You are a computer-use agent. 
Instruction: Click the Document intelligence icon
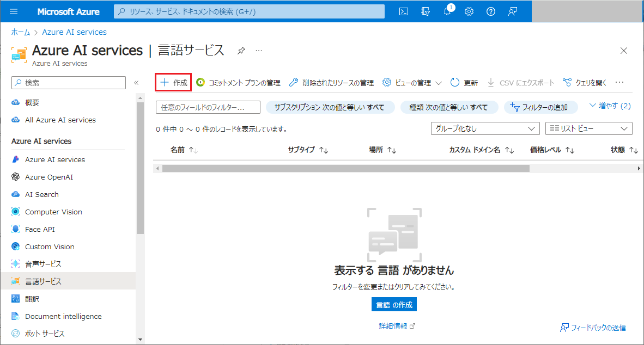tap(16, 316)
